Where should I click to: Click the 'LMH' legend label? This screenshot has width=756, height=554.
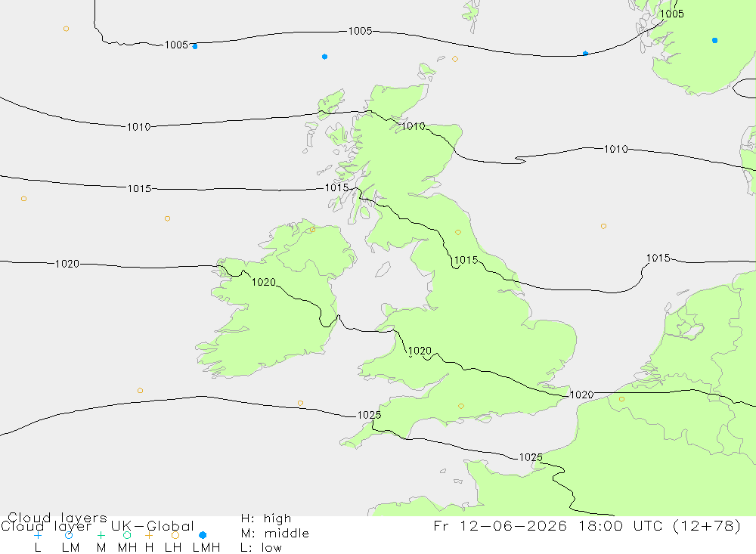[206, 548]
